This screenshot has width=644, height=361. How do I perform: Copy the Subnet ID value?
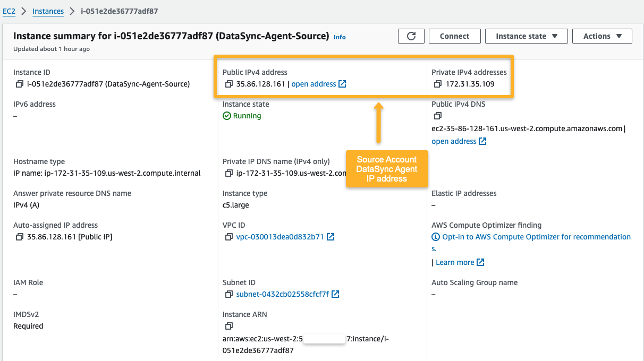(229, 294)
